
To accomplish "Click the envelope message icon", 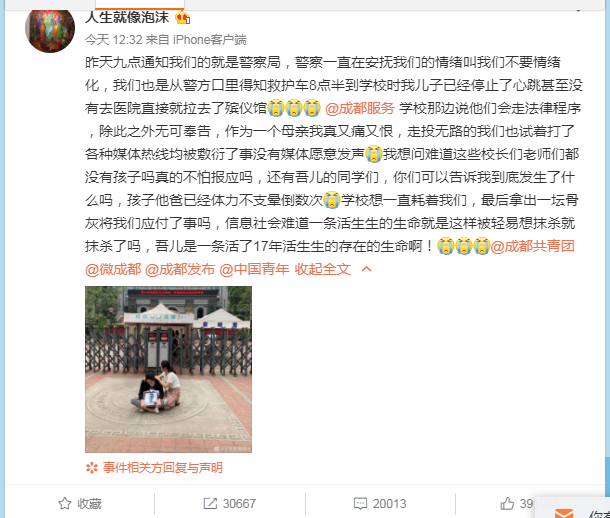I will coord(564,513).
